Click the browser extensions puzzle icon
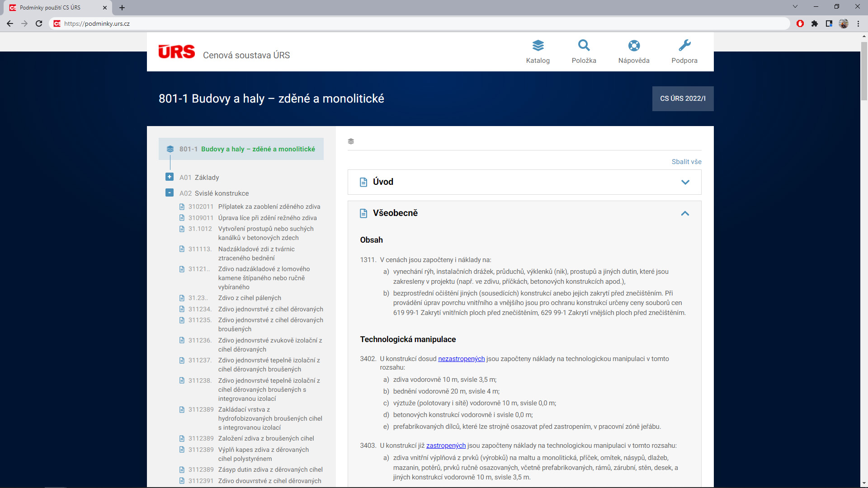This screenshot has width=868, height=488. (x=814, y=23)
